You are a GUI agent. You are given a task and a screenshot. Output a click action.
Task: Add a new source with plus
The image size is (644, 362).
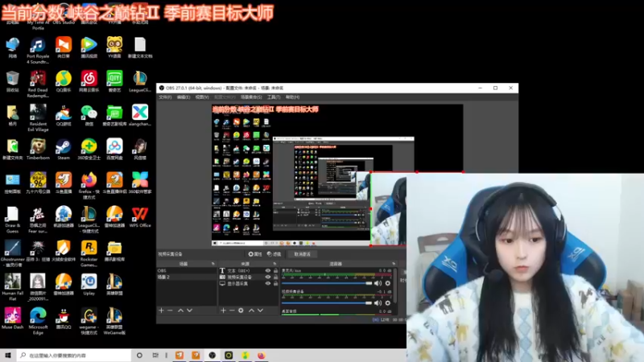[x=223, y=311]
